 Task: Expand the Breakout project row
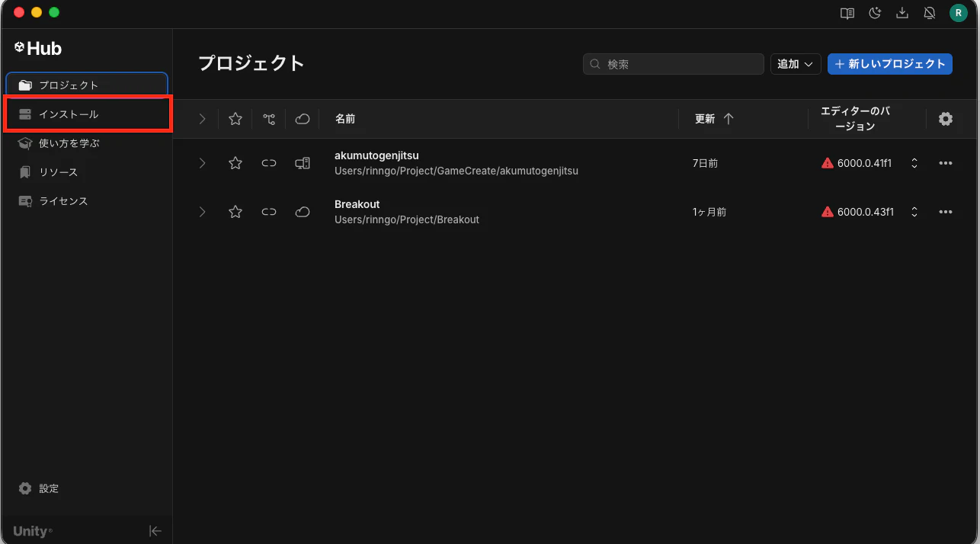click(202, 212)
